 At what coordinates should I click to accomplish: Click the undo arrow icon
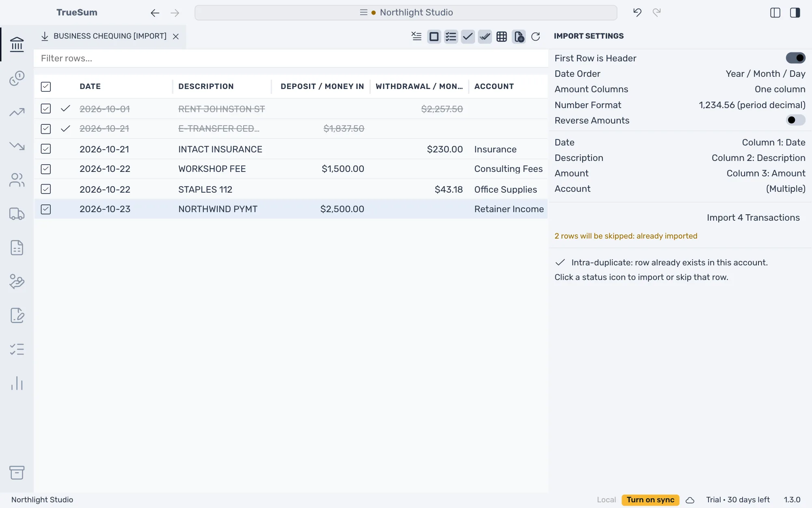coord(637,13)
